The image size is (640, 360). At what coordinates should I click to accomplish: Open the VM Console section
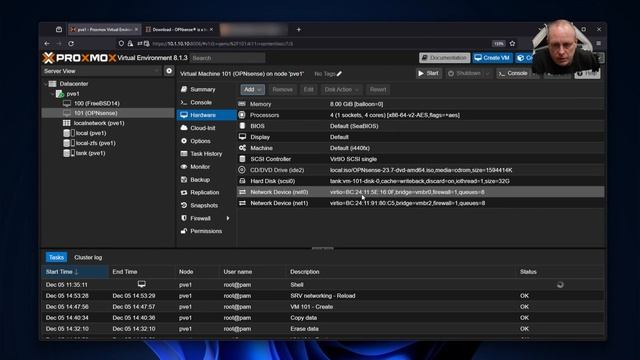[206, 102]
